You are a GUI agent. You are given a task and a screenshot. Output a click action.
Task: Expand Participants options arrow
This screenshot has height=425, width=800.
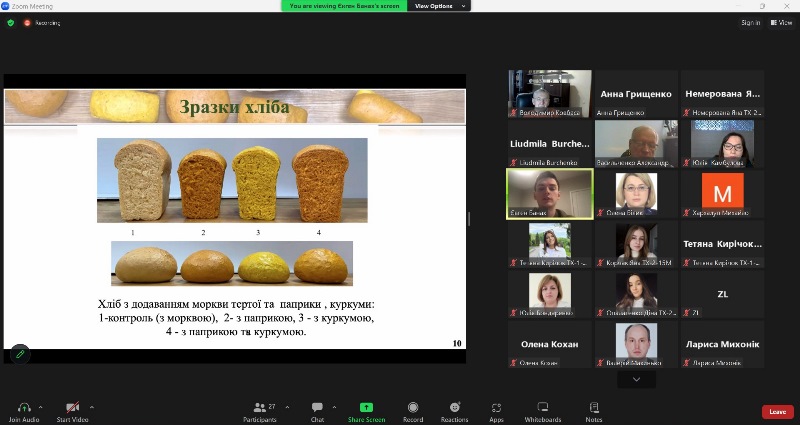[x=287, y=407]
